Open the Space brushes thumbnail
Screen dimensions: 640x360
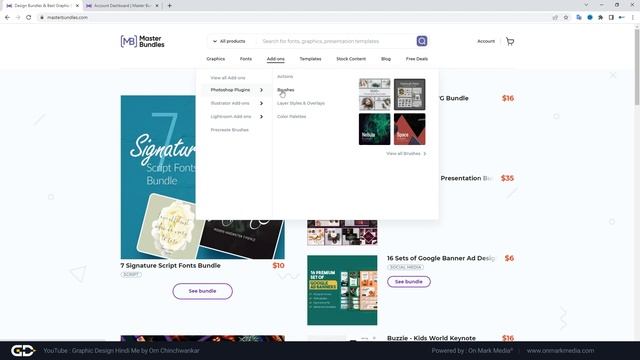point(409,129)
